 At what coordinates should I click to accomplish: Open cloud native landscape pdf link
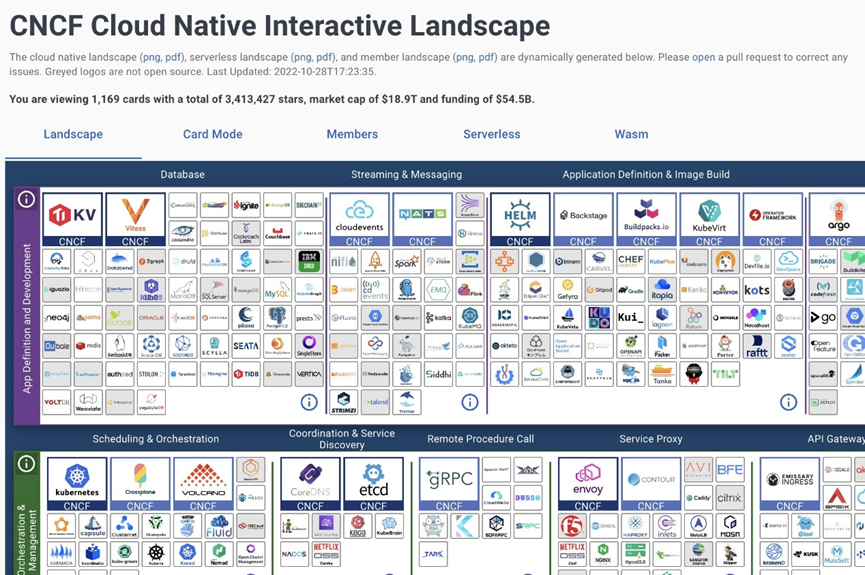tap(173, 57)
